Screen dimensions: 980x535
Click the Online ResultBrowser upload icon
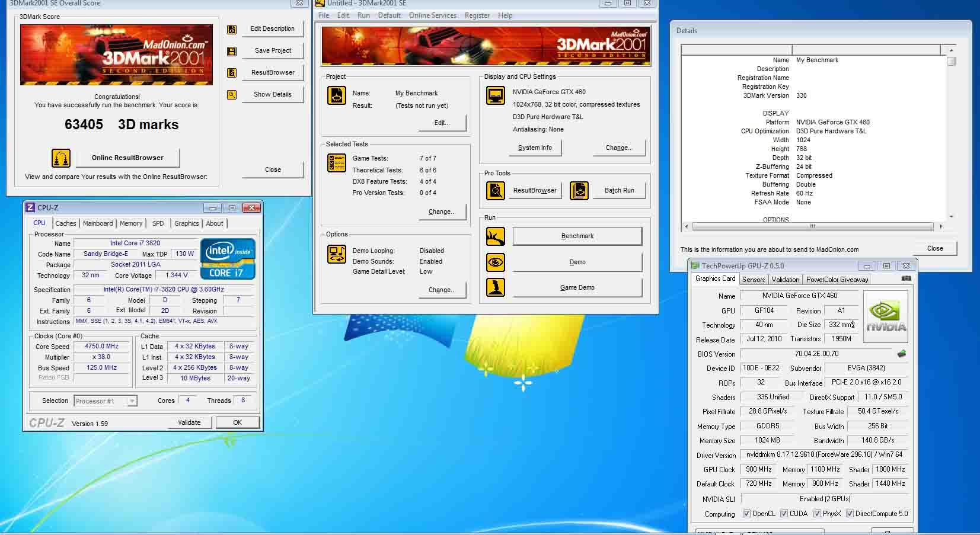click(61, 158)
